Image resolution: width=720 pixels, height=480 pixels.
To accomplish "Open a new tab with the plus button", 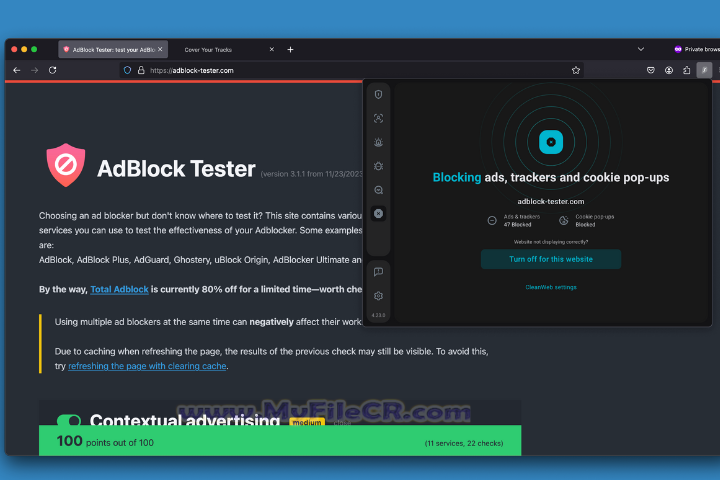I will (290, 50).
